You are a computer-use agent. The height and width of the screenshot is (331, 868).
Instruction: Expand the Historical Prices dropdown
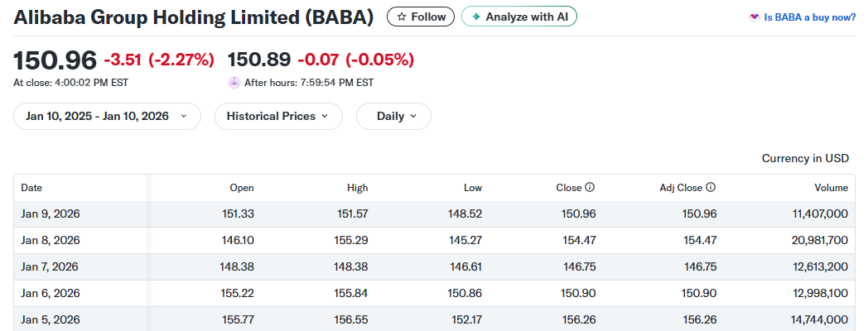[x=277, y=116]
